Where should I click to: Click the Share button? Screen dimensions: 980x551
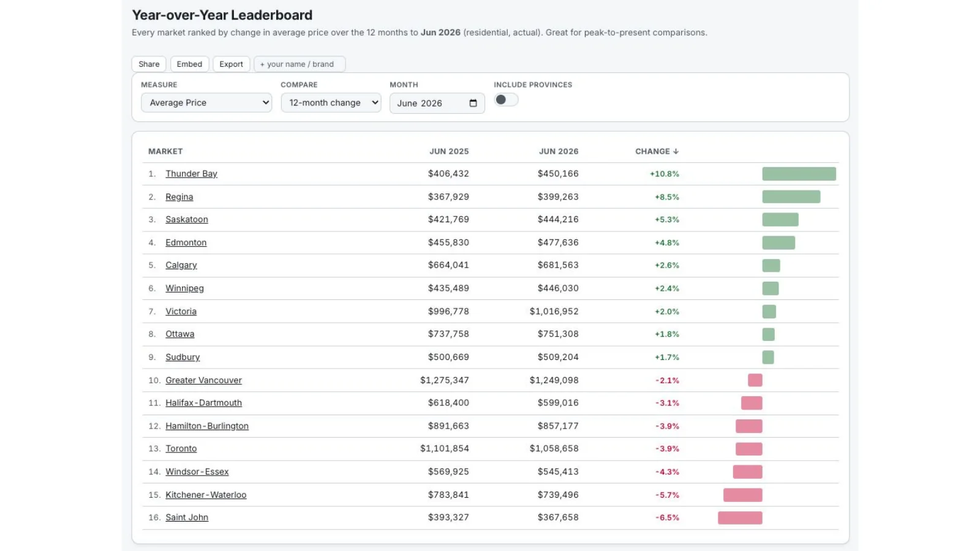point(149,64)
